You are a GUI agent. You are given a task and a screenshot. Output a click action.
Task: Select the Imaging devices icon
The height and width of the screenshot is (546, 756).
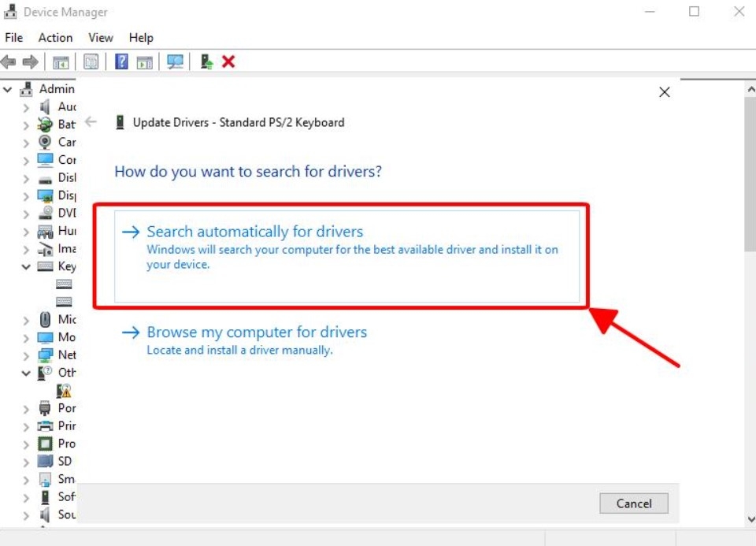[x=46, y=250]
